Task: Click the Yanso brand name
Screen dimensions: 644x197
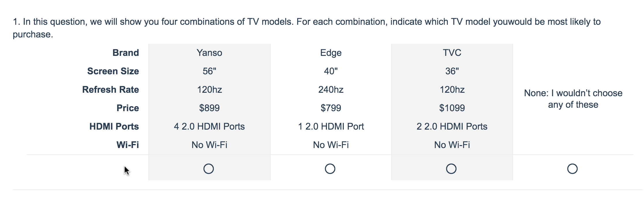Action: [x=209, y=53]
